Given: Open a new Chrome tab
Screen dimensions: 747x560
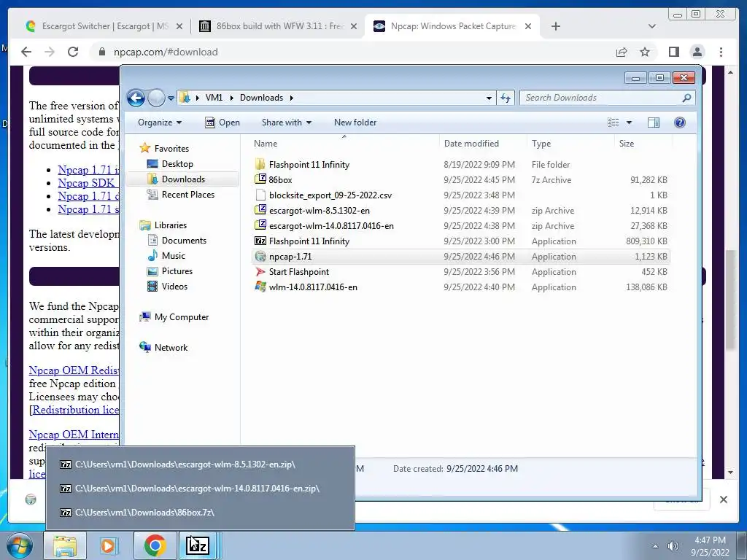Looking at the screenshot, I should click(x=555, y=26).
